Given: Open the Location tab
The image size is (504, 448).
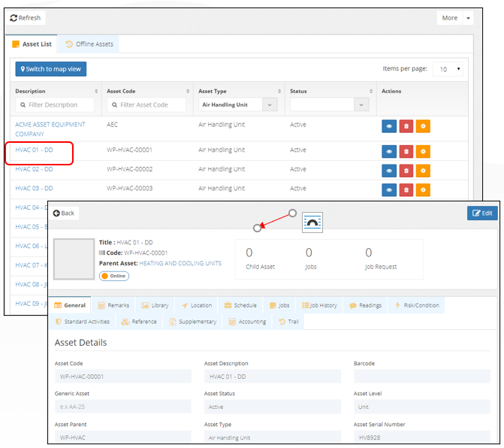Looking at the screenshot, I should [x=197, y=305].
